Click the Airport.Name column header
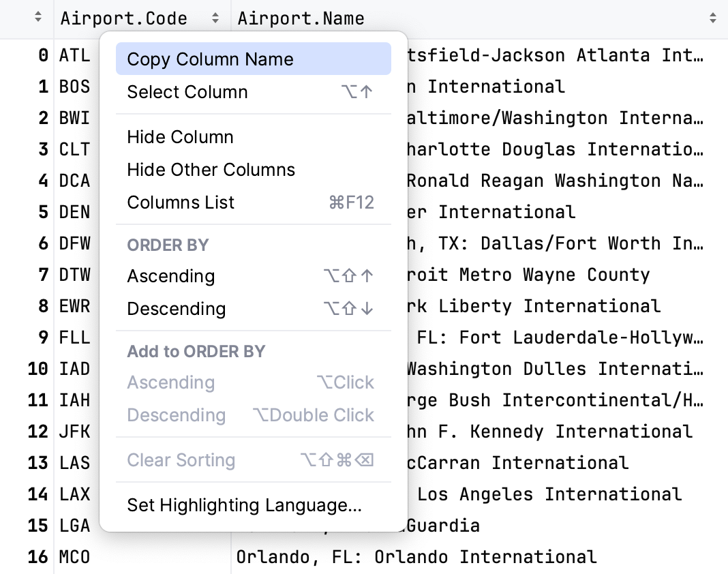The height and width of the screenshot is (574, 728). 301,19
